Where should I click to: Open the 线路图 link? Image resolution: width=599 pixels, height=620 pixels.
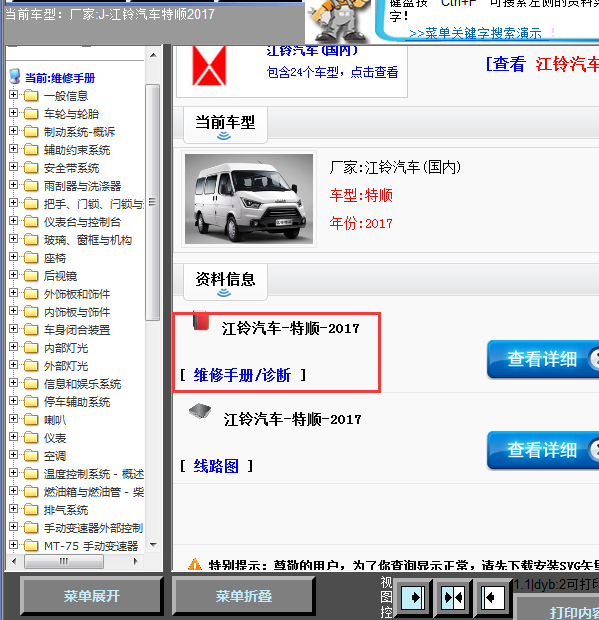pyautogui.click(x=216, y=466)
